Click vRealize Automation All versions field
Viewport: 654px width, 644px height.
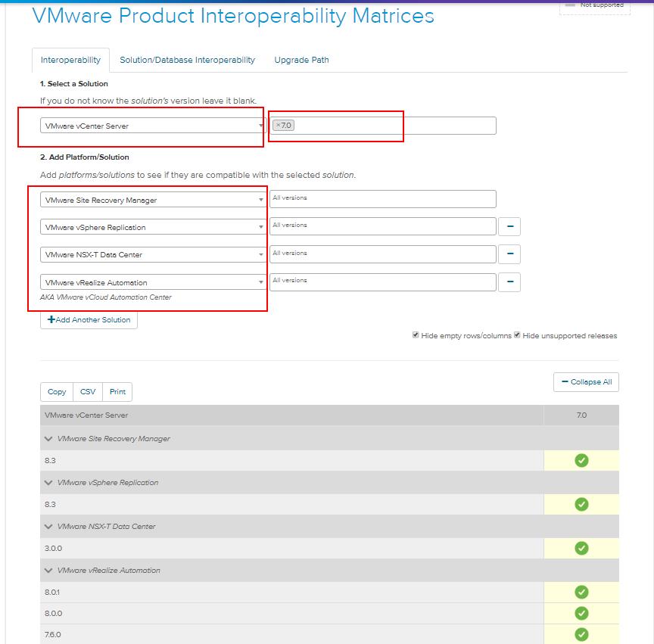click(383, 282)
